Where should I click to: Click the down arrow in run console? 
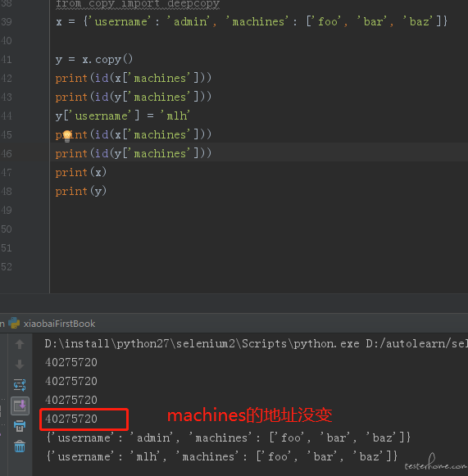[x=20, y=365]
